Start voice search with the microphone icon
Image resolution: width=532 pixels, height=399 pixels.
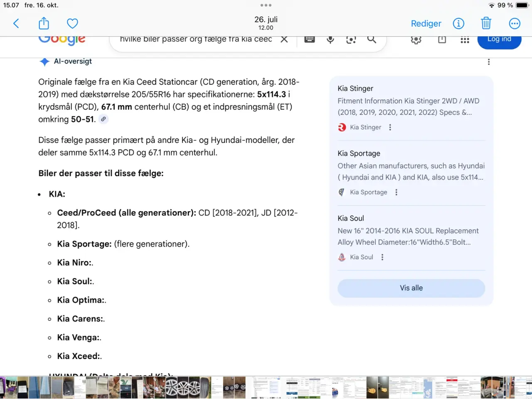point(330,39)
